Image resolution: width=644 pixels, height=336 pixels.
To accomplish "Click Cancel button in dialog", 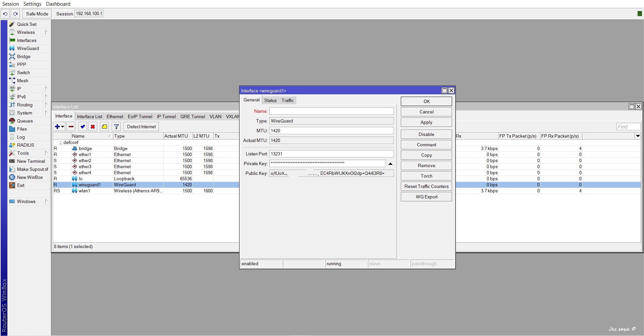I will coord(426,112).
